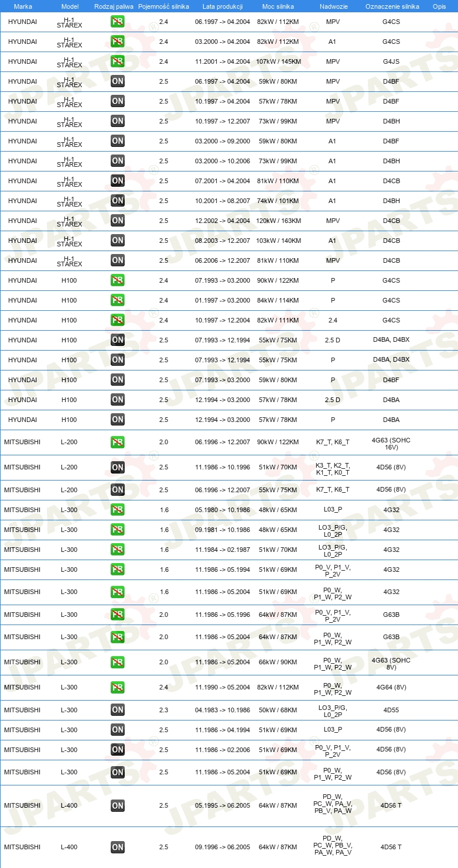Click the ON diesel icon in the L-200 55kW / 75KM row
458x868 pixels.
point(118,490)
